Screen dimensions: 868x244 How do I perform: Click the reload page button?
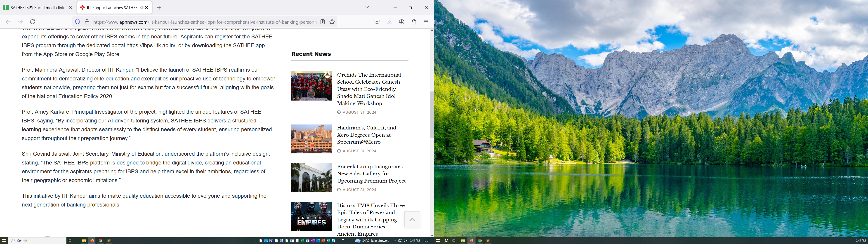tap(33, 22)
